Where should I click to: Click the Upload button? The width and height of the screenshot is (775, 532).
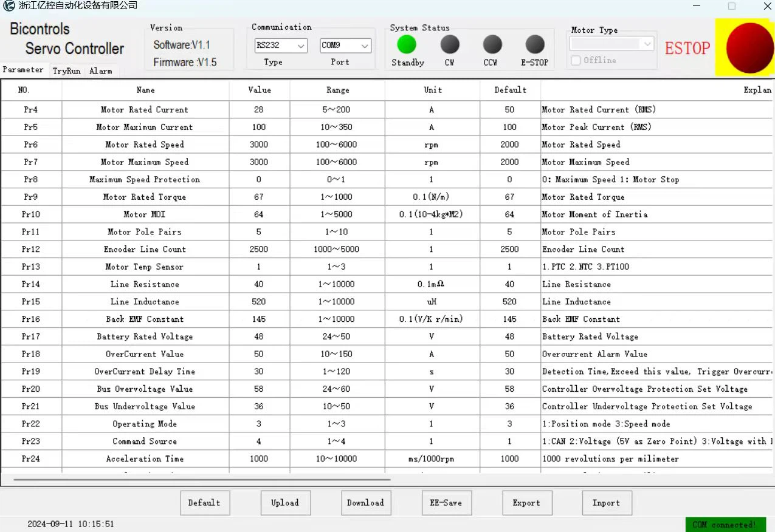285,503
